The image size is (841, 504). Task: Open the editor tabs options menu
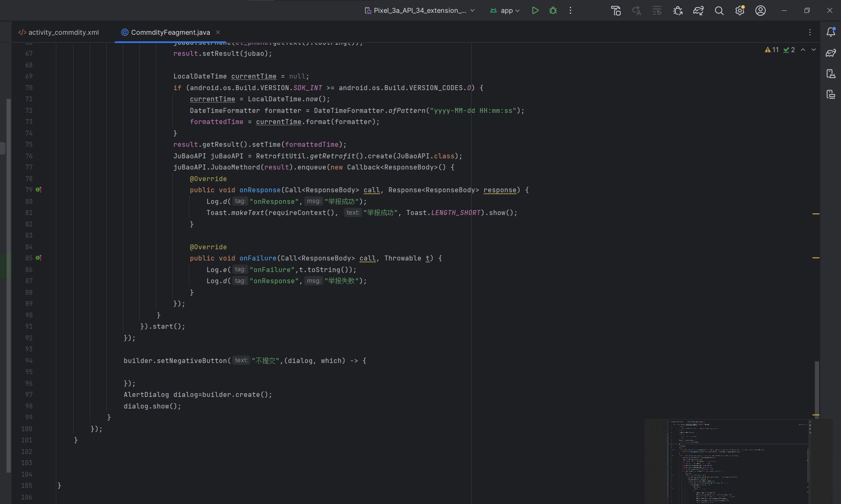pyautogui.click(x=810, y=32)
